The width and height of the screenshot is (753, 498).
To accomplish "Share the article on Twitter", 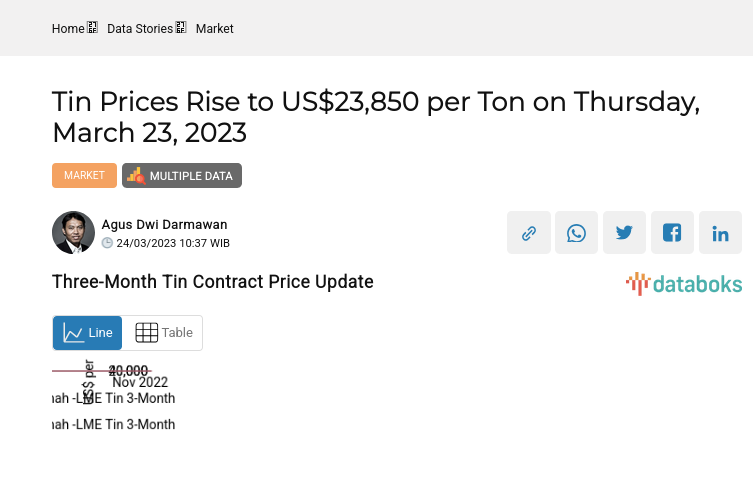I will [625, 233].
